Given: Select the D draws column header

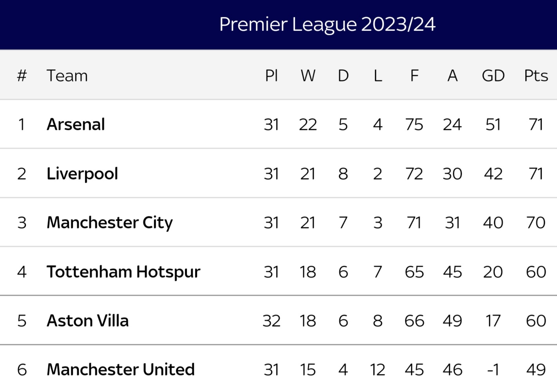Looking at the screenshot, I should tap(343, 76).
